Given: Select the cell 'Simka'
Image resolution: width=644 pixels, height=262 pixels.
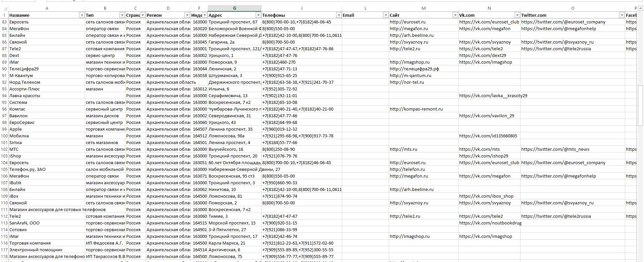Looking at the screenshot, I should tap(47, 142).
